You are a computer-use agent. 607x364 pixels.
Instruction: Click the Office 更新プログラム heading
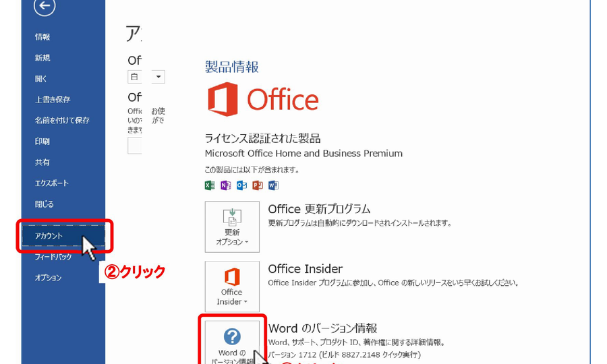coord(319,209)
